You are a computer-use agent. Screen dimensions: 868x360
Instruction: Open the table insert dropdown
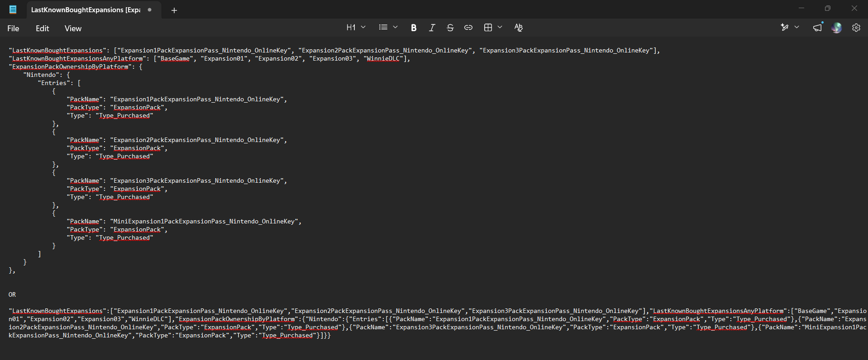pyautogui.click(x=493, y=28)
